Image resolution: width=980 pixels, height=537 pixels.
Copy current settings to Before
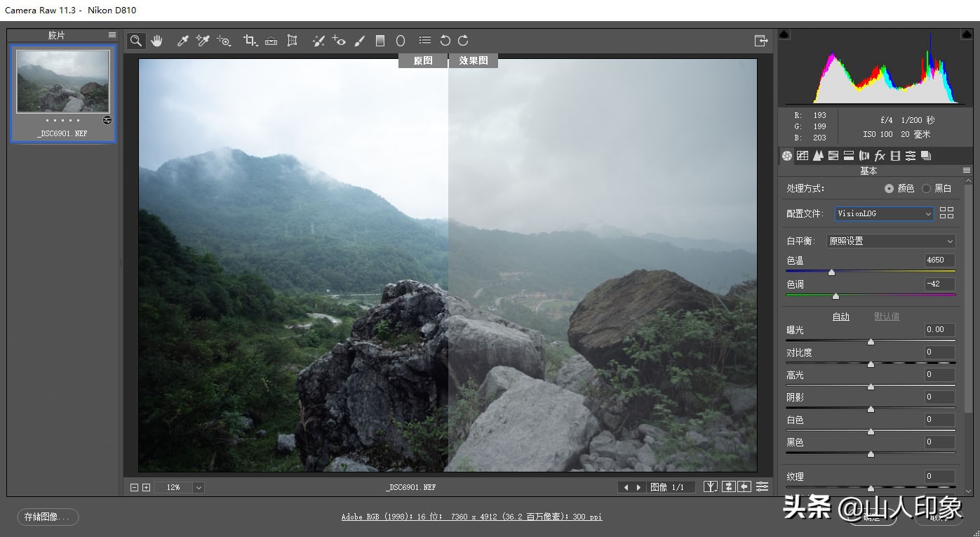pyautogui.click(x=744, y=486)
